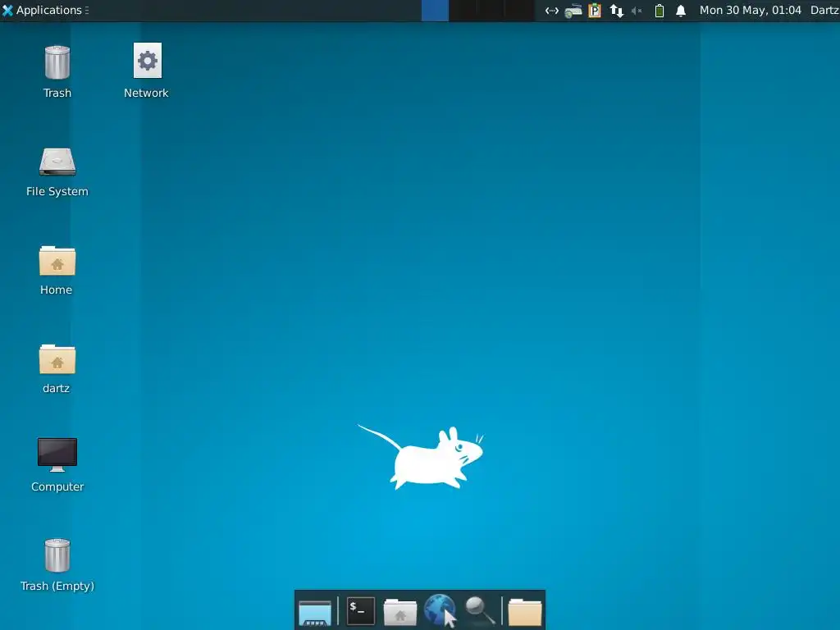Open the Dartz user menu
Screen dimensions: 840x630
[824, 10]
